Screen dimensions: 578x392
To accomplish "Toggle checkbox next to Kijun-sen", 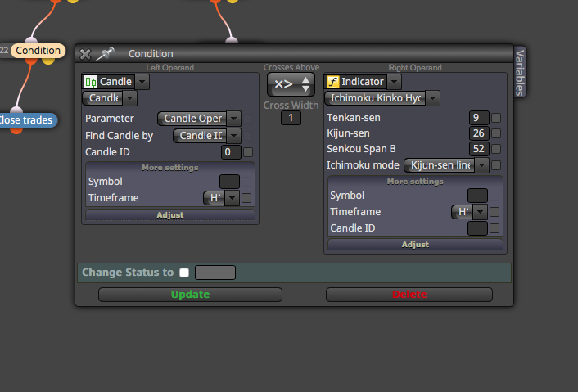I will 496,133.
